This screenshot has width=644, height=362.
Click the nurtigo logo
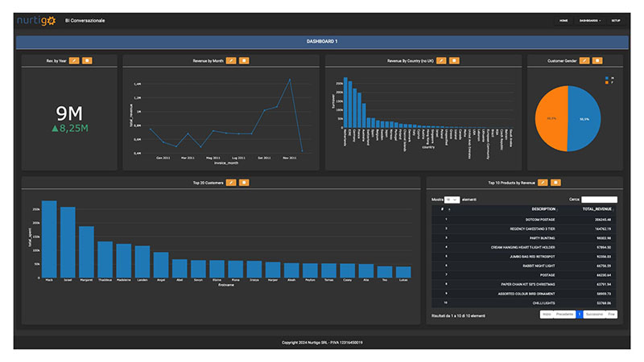(36, 21)
